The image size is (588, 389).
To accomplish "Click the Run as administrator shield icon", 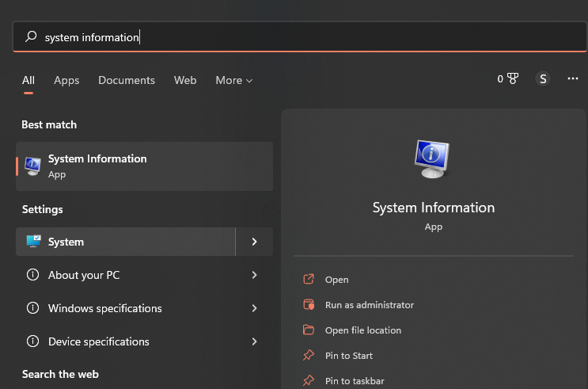I will 309,305.
